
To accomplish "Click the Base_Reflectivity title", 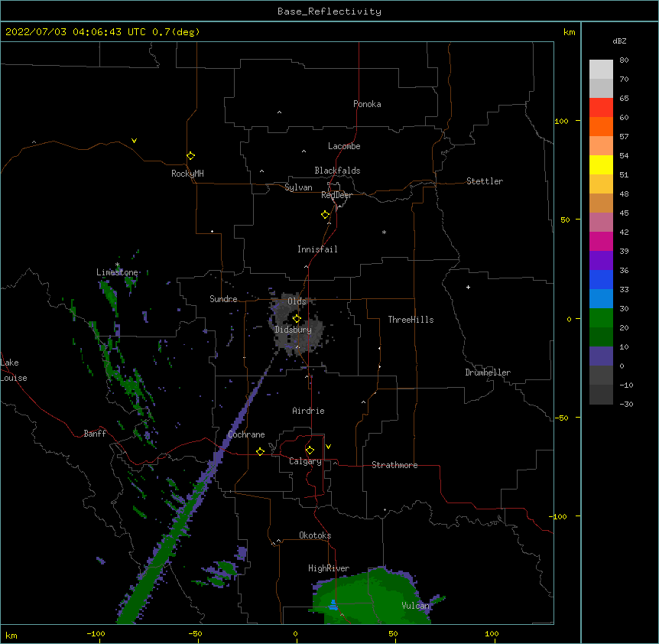I will tap(329, 11).
